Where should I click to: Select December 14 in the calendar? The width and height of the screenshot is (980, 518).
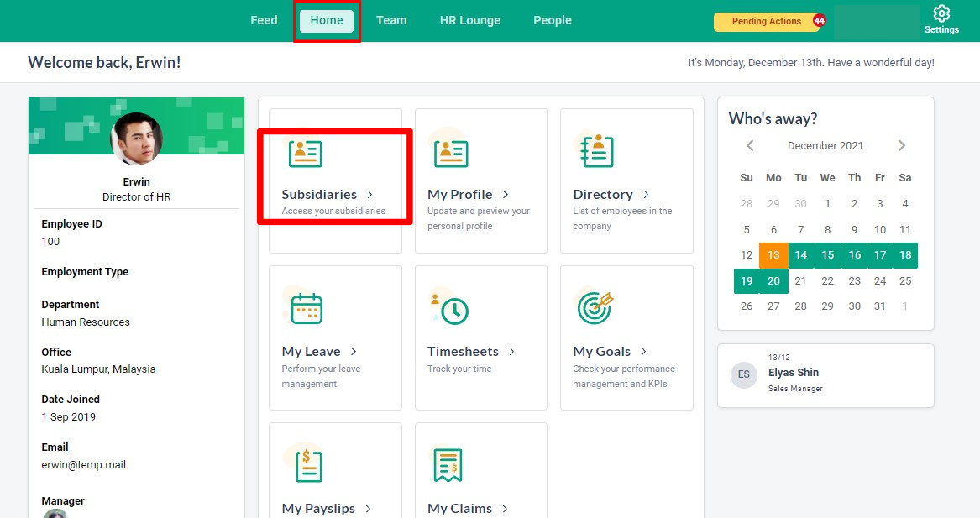[800, 255]
